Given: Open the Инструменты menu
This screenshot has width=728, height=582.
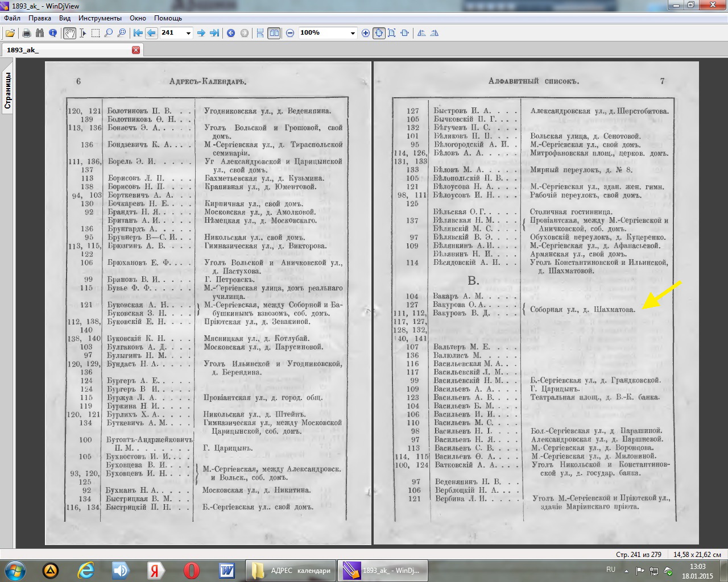Looking at the screenshot, I should (x=100, y=18).
